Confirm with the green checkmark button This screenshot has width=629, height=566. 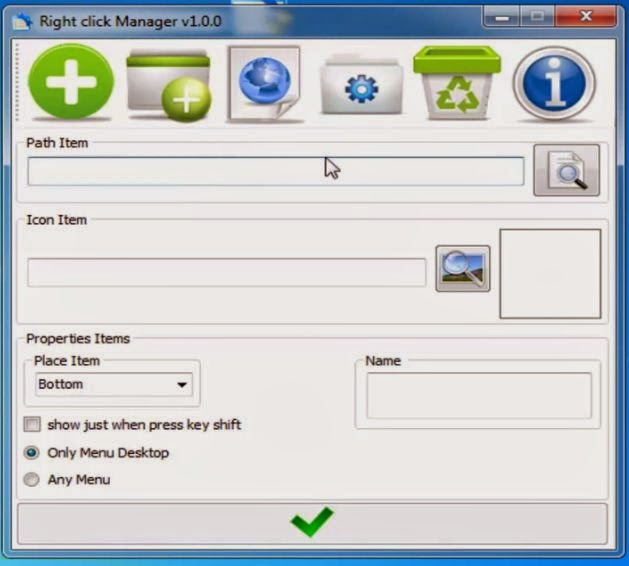coord(312,523)
